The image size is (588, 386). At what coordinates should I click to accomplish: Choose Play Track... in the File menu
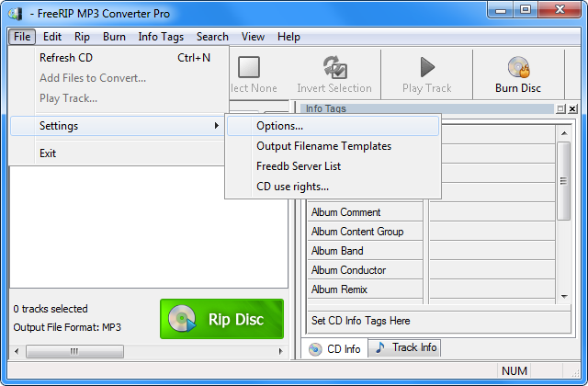(119, 98)
